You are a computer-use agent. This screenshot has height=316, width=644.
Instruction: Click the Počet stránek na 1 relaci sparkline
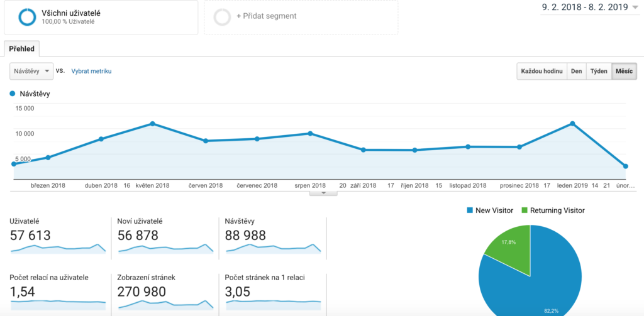pyautogui.click(x=274, y=302)
